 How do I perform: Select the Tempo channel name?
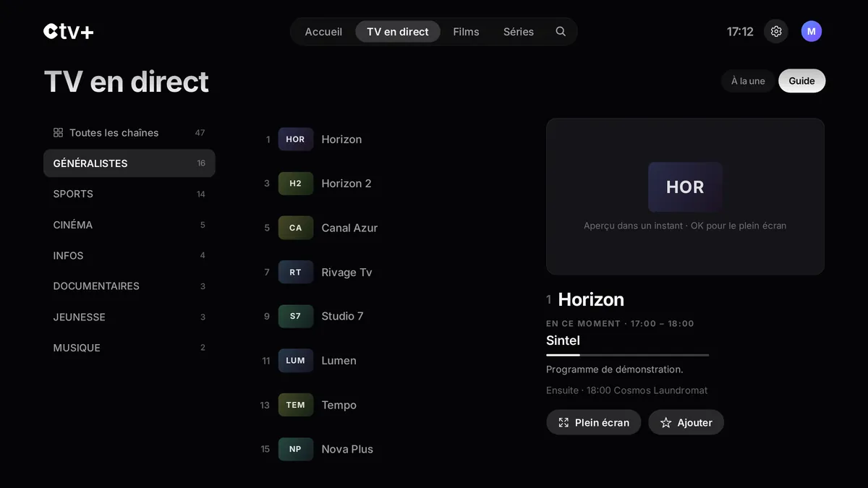(x=339, y=405)
